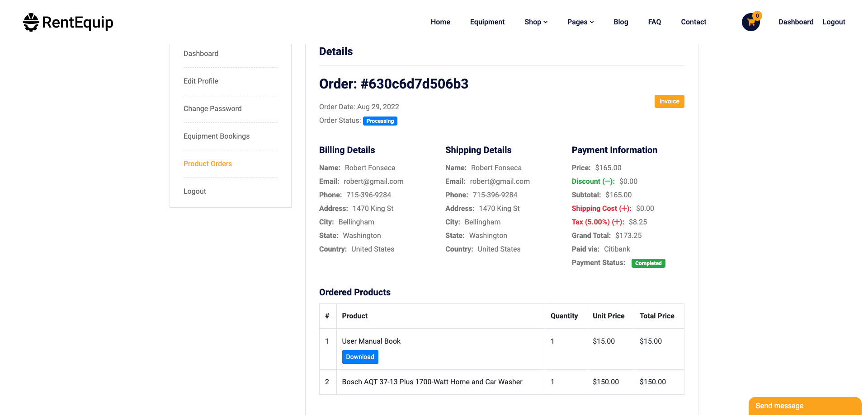Select Product Orders in sidebar

pyautogui.click(x=208, y=164)
